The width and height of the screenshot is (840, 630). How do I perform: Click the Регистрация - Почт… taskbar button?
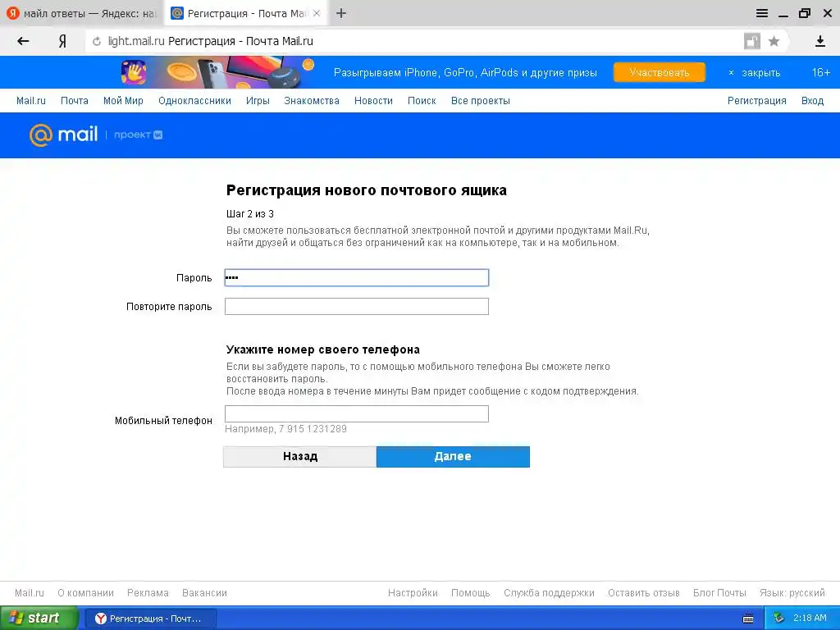[152, 619]
